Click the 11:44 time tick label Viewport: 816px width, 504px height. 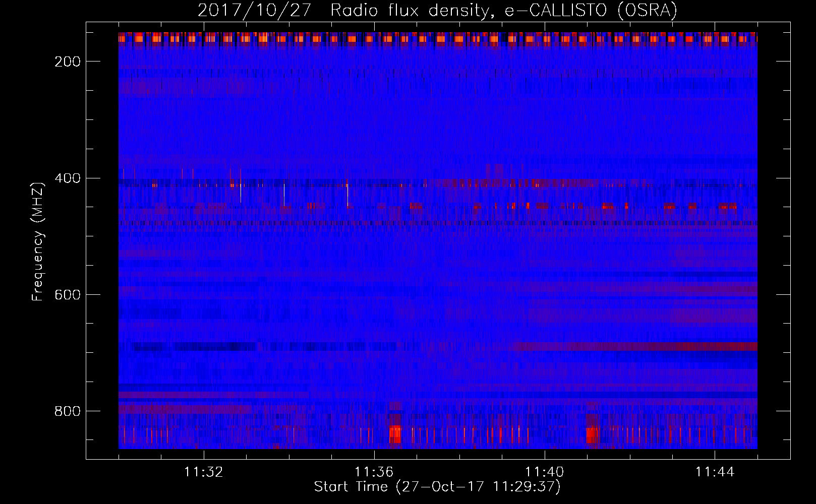click(715, 472)
